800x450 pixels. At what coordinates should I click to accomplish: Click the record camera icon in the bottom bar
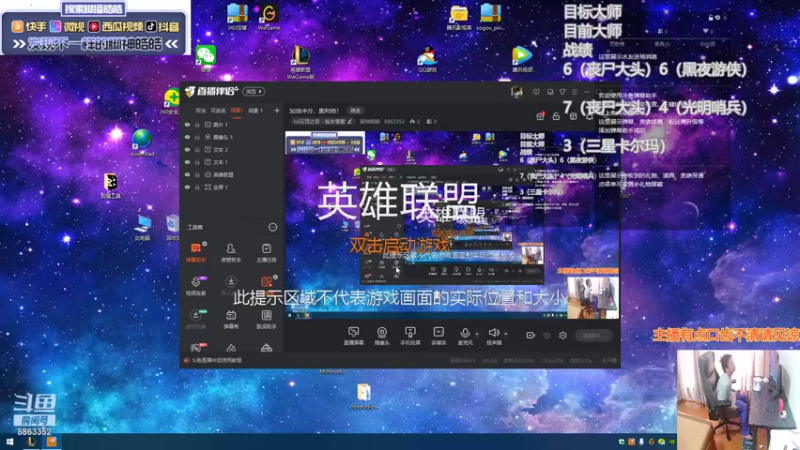531,335
